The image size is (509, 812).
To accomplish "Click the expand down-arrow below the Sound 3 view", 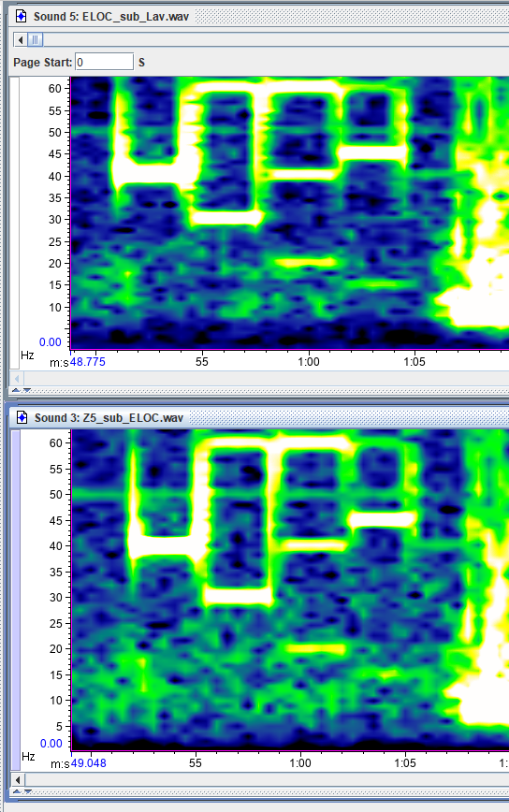I will [28, 791].
